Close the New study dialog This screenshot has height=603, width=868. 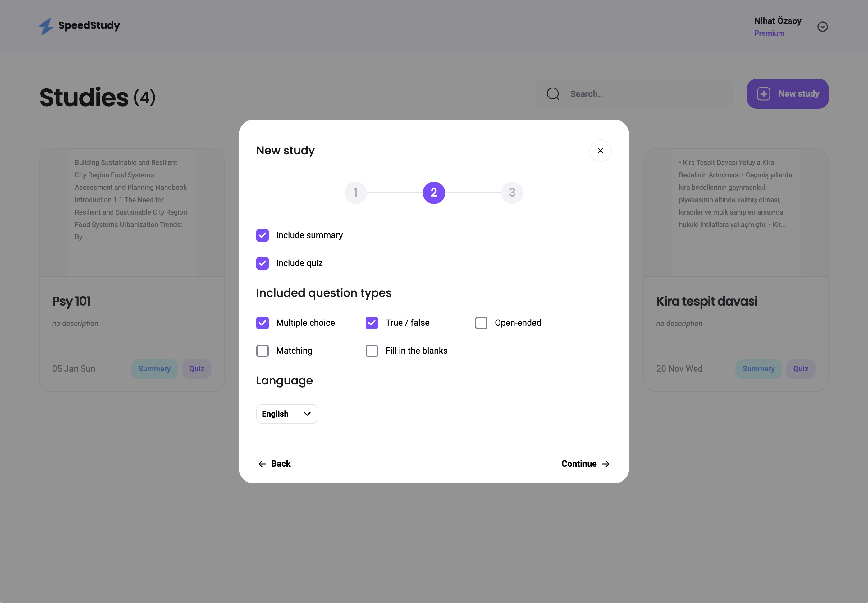600,150
